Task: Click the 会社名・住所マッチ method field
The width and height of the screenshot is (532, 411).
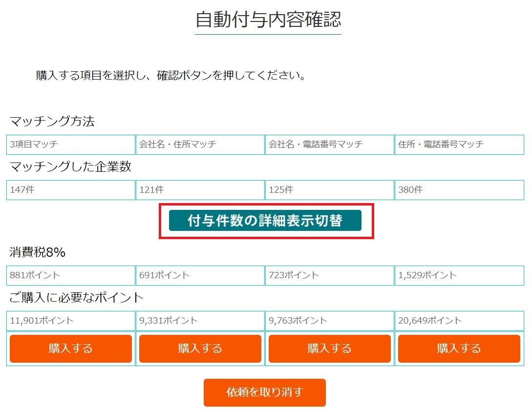Action: (200, 144)
